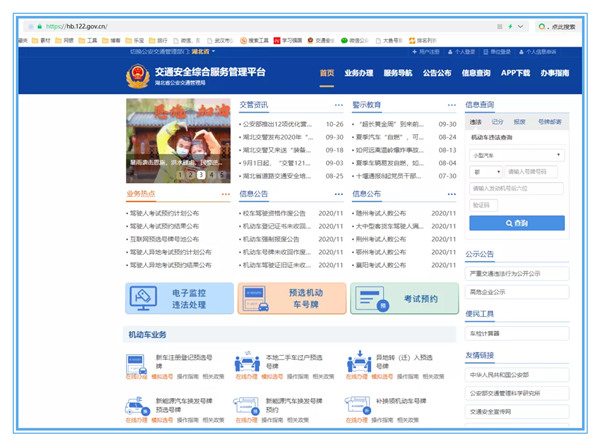The image size is (600, 446).
Task: Open 随州考试人数公布 announcement
Action: tap(381, 213)
